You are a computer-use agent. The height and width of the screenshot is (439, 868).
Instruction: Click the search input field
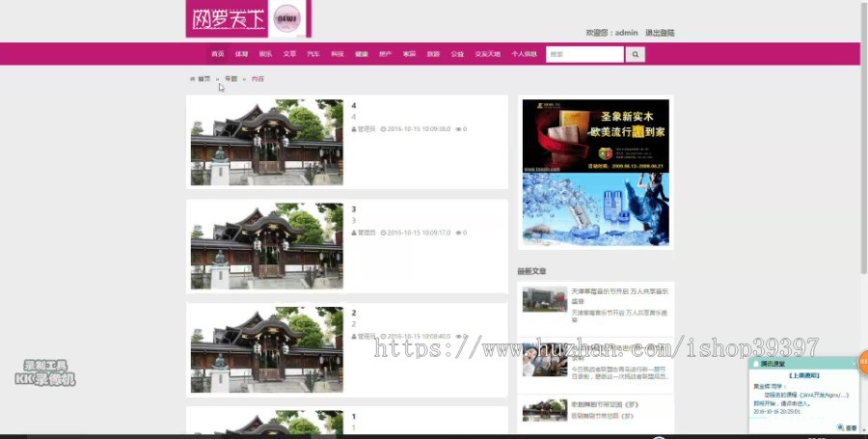[x=584, y=54]
